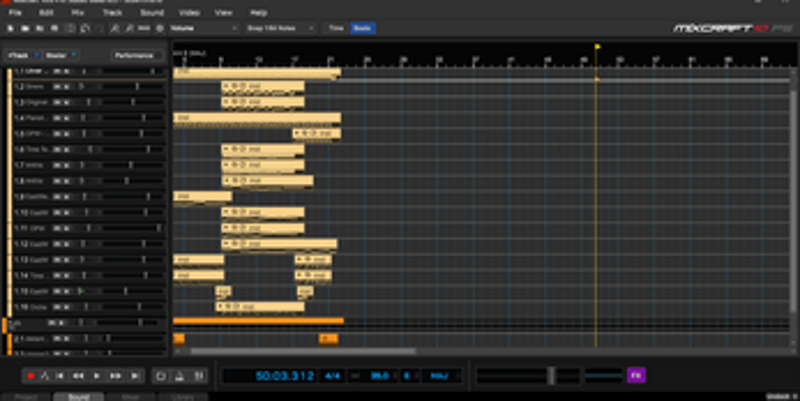Switch timeline to Time mode
800x401 pixels.
coord(337,29)
